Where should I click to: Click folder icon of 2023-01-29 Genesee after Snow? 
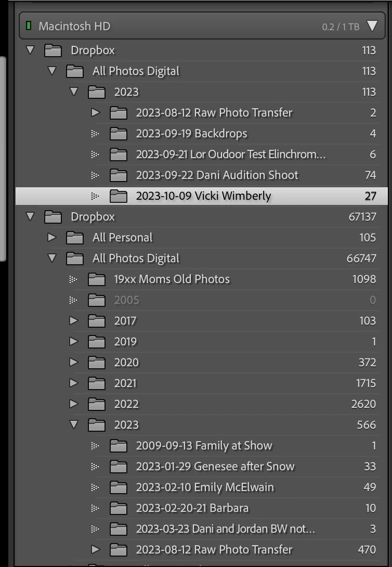pyautogui.click(x=119, y=467)
